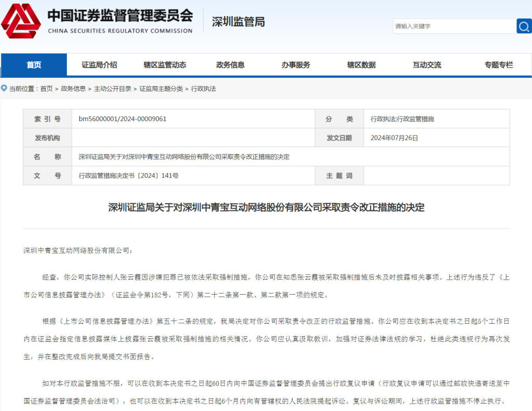Click the location pin icon in breadcrumb
The image size is (532, 411).
click(x=4, y=88)
